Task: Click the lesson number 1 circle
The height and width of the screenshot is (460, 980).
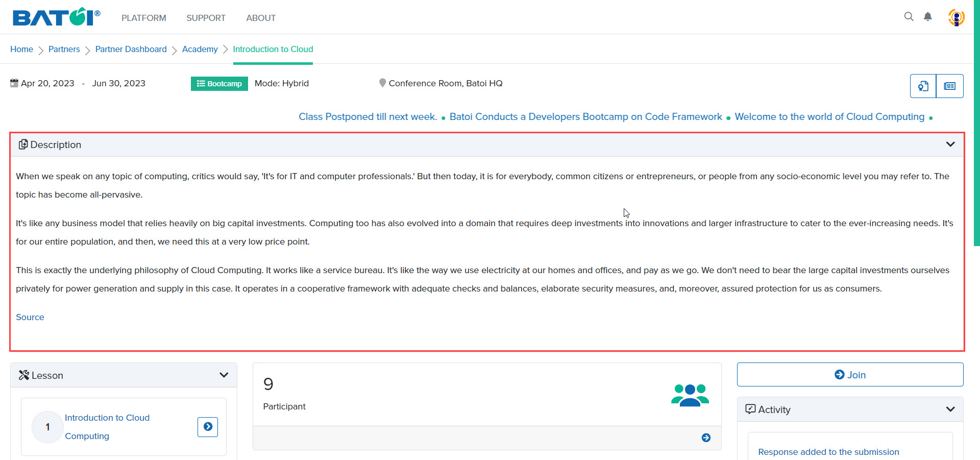Action: [47, 427]
